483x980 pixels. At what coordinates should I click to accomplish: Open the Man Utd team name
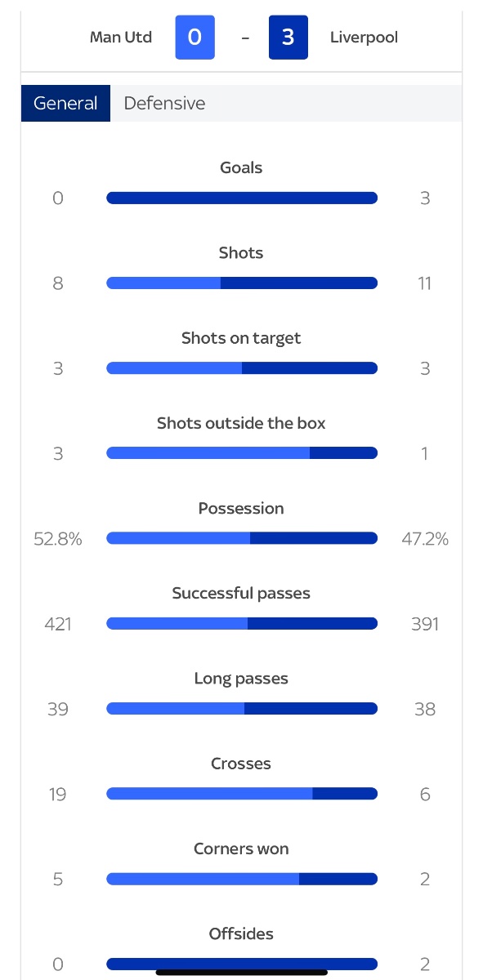coord(121,38)
